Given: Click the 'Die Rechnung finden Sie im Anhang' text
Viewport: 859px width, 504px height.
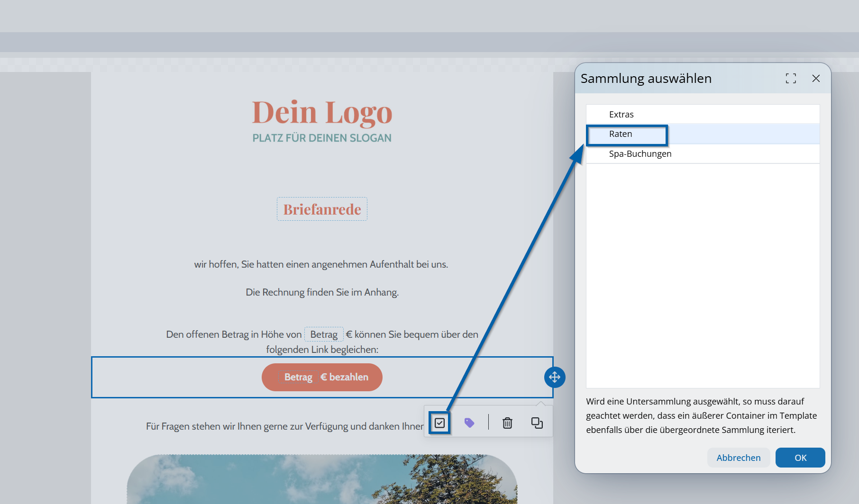Looking at the screenshot, I should click(322, 292).
